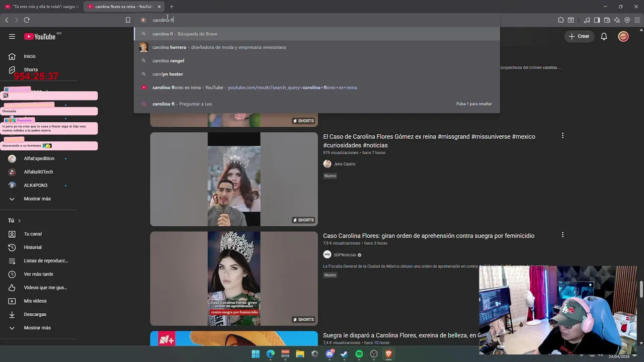Open Brave main menu hamburger
644x362 pixels.
(637, 20)
